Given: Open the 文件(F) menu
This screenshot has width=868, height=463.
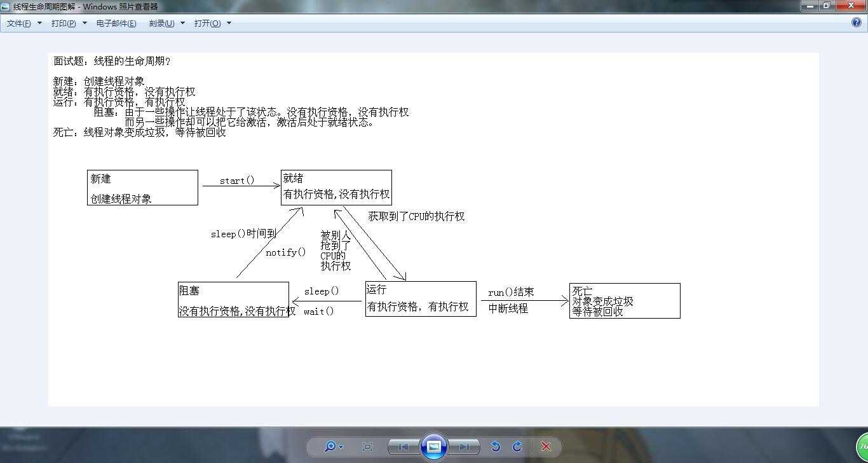Looking at the screenshot, I should coord(24,24).
